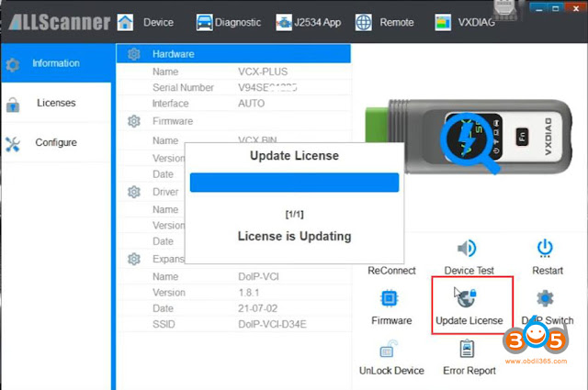Click the J2534 App engine icon
The width and height of the screenshot is (588, 390).
[284, 22]
